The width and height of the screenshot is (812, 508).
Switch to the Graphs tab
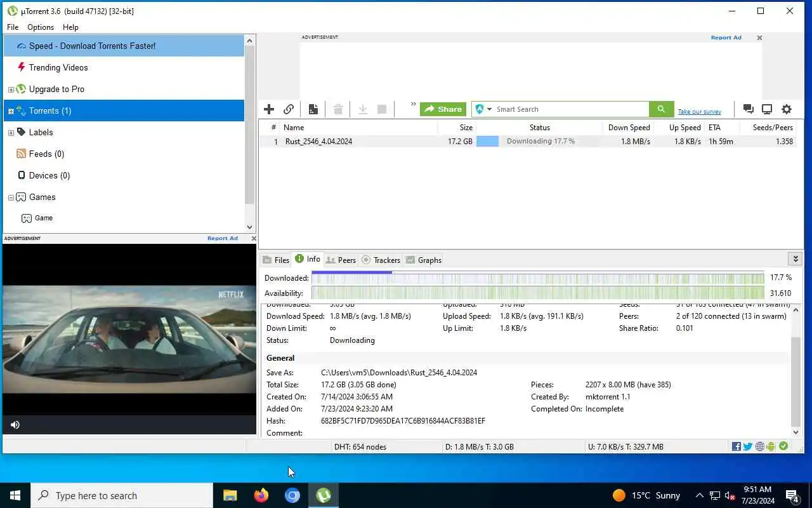tap(423, 260)
